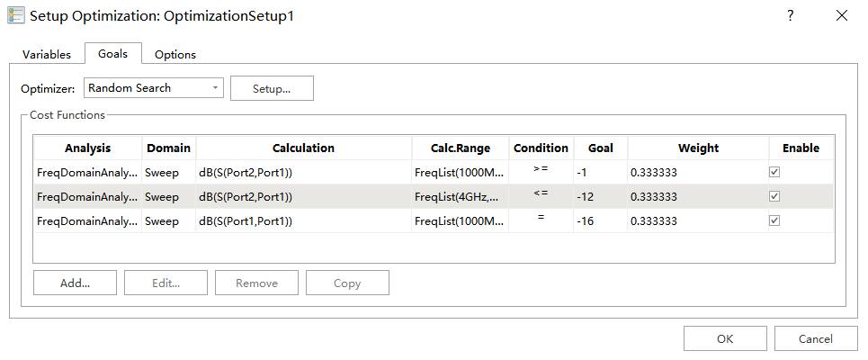Click the Weight column header
Screen dimensions: 868x360
click(697, 148)
